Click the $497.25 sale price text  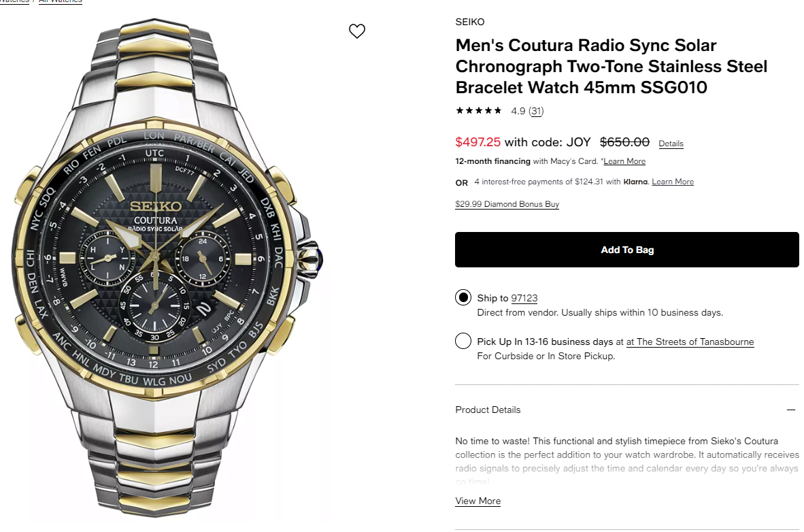point(478,142)
